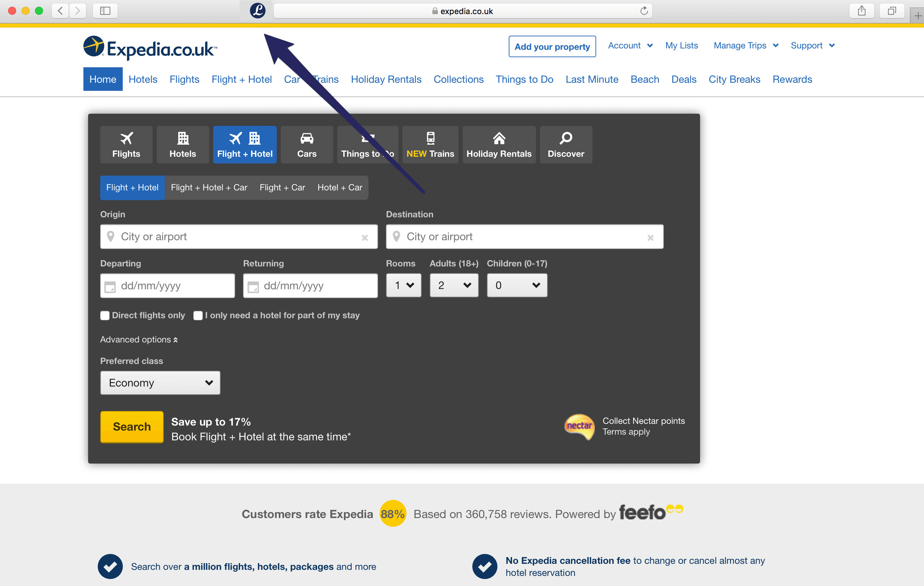Select Hotel + Car package option

coord(340,188)
